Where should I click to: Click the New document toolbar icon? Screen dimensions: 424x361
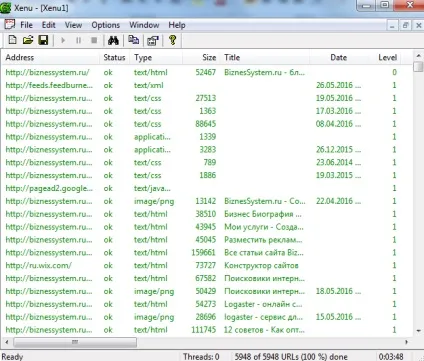tap(12, 40)
